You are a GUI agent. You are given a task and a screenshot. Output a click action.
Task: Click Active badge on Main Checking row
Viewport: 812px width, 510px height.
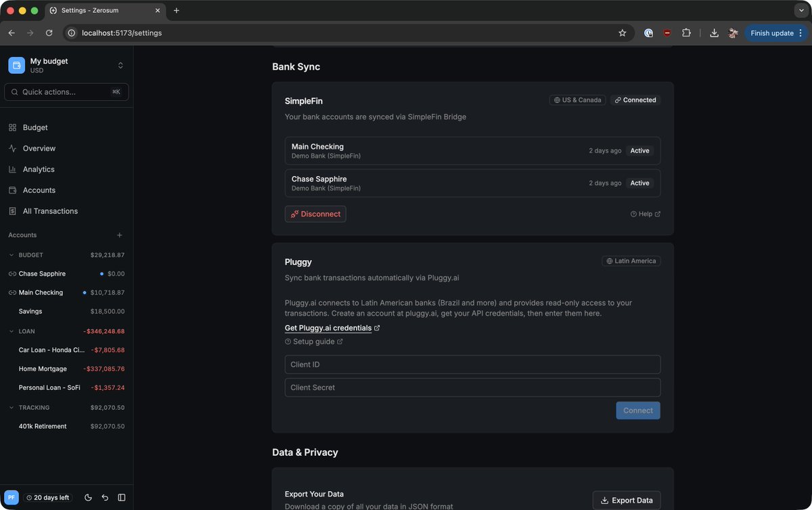tap(639, 151)
